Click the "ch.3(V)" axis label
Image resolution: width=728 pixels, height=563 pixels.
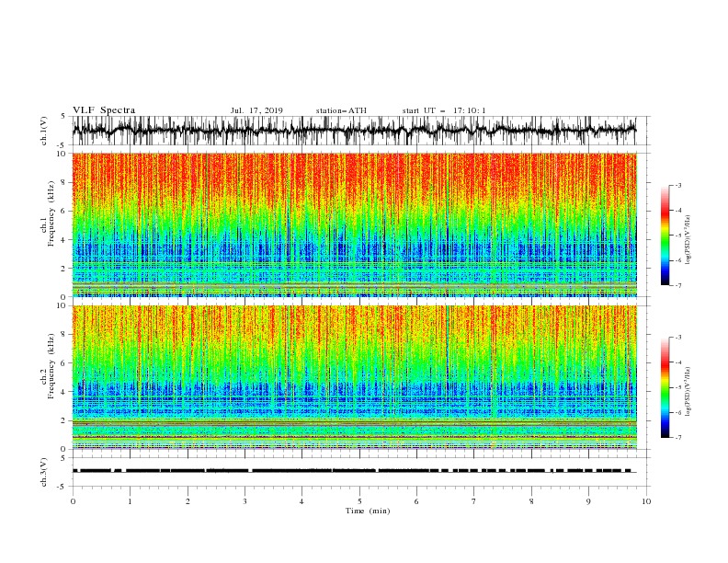[x=44, y=472]
